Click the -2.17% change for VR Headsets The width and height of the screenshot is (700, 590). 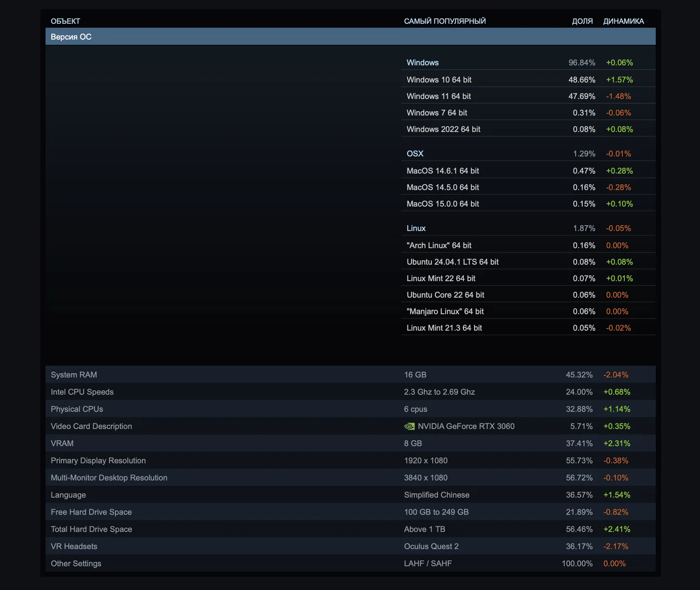(x=616, y=547)
